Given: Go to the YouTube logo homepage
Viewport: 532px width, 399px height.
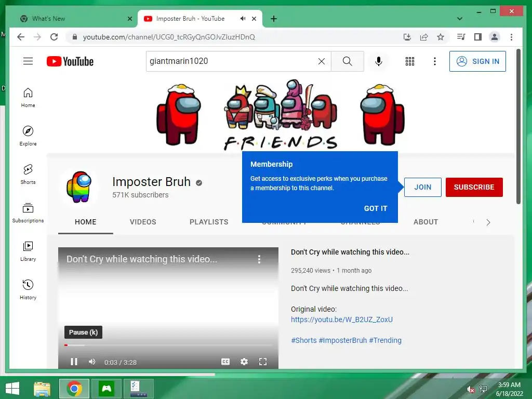Looking at the screenshot, I should point(70,61).
